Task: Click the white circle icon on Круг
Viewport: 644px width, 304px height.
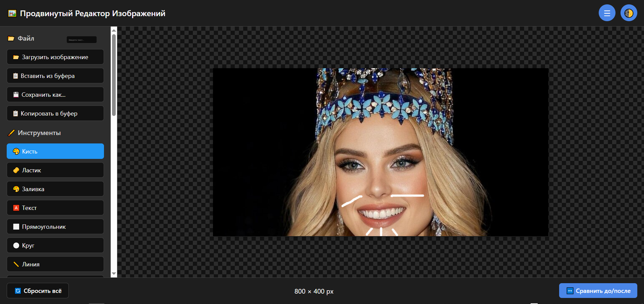Action: tap(16, 246)
